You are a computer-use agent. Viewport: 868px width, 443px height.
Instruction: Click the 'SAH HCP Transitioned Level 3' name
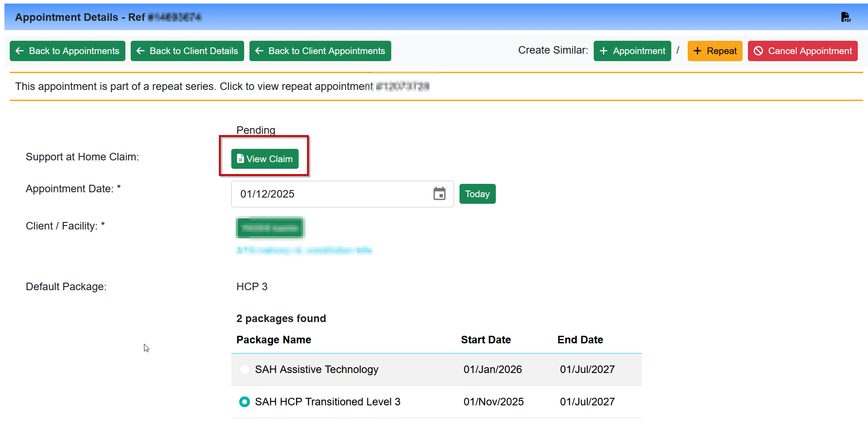(x=328, y=402)
